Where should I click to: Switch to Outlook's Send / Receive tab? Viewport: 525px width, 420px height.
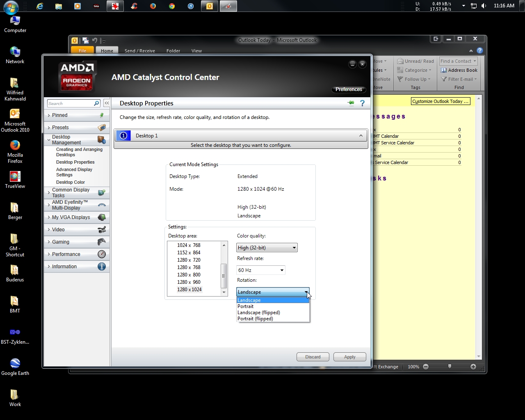pyautogui.click(x=139, y=51)
